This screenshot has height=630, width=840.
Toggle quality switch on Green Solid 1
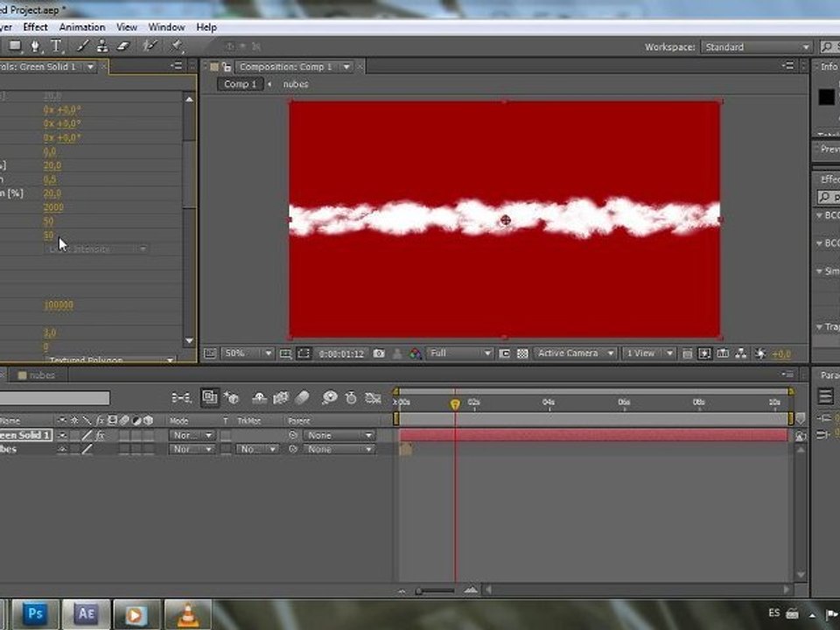tap(87, 435)
